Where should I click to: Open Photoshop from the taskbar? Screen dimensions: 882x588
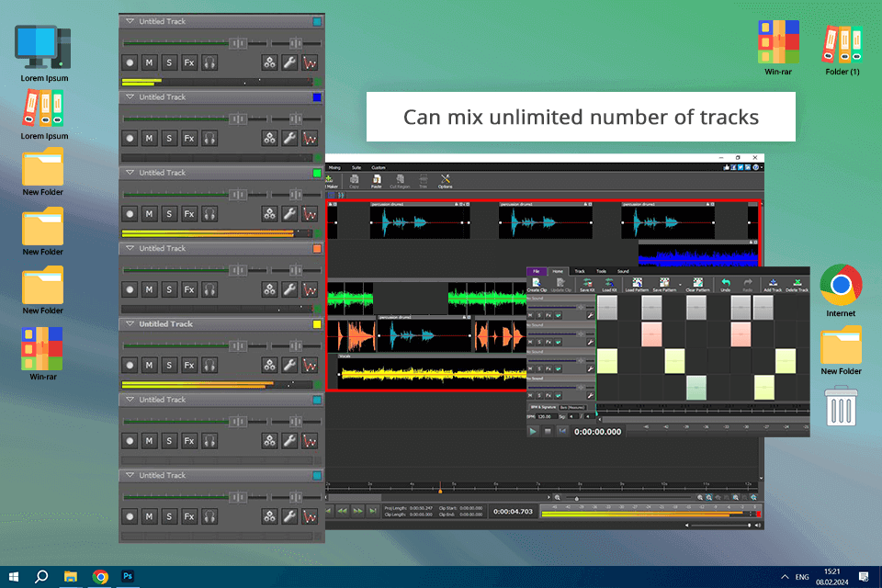click(128, 576)
